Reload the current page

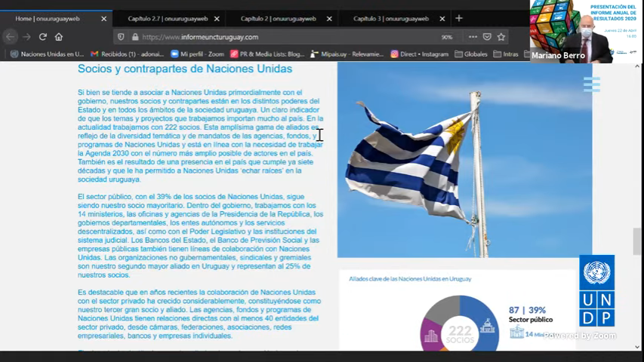43,37
